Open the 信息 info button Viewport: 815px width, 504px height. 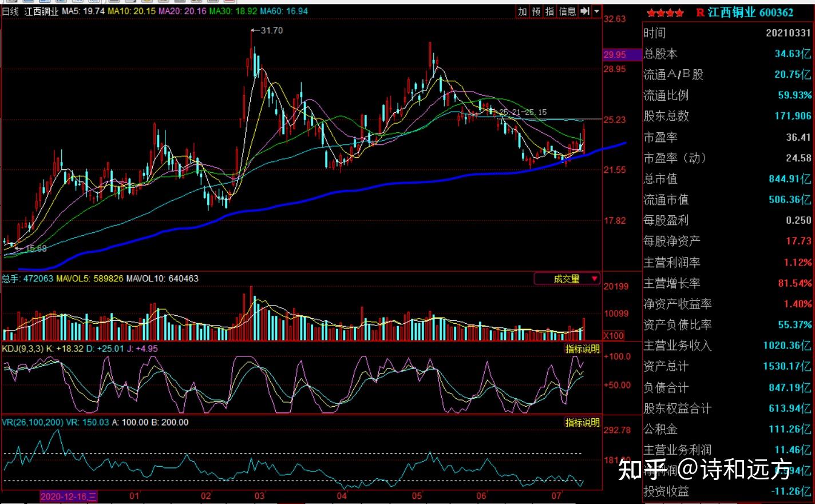tap(567, 11)
